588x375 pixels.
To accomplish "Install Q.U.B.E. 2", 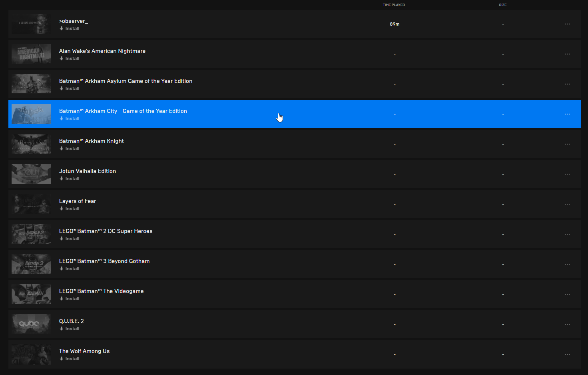I will tap(70, 329).
